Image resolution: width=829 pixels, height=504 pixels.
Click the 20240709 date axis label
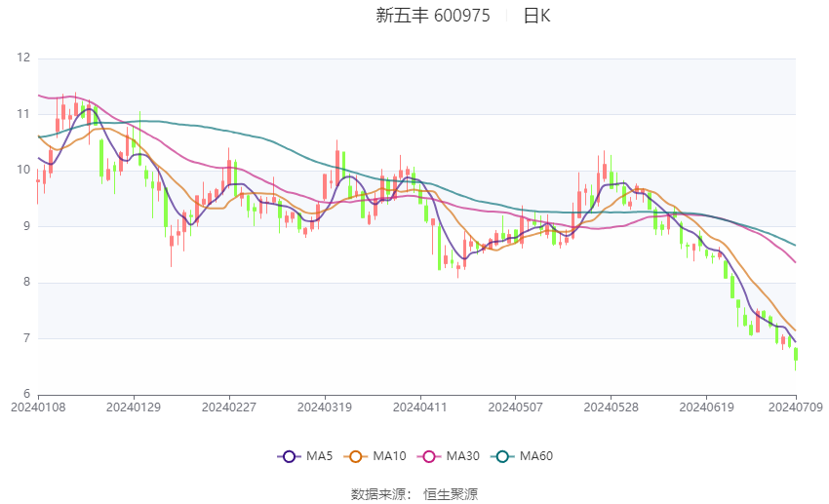[796, 407]
